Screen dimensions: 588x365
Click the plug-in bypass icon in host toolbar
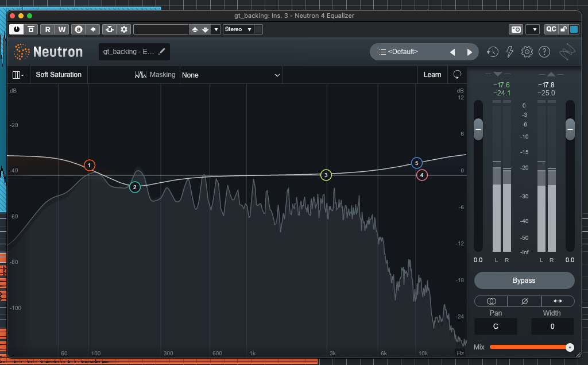31,29
